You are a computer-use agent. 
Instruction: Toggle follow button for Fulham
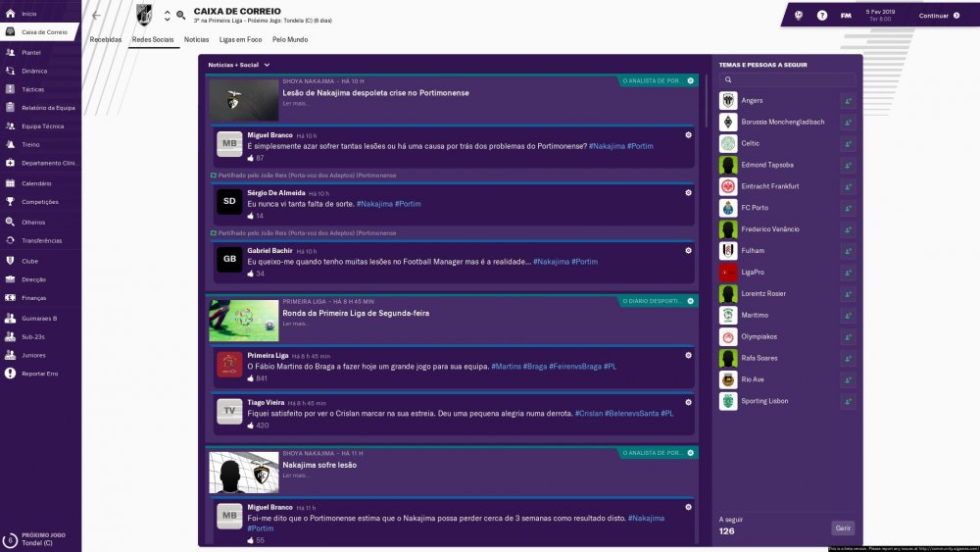[x=848, y=251]
